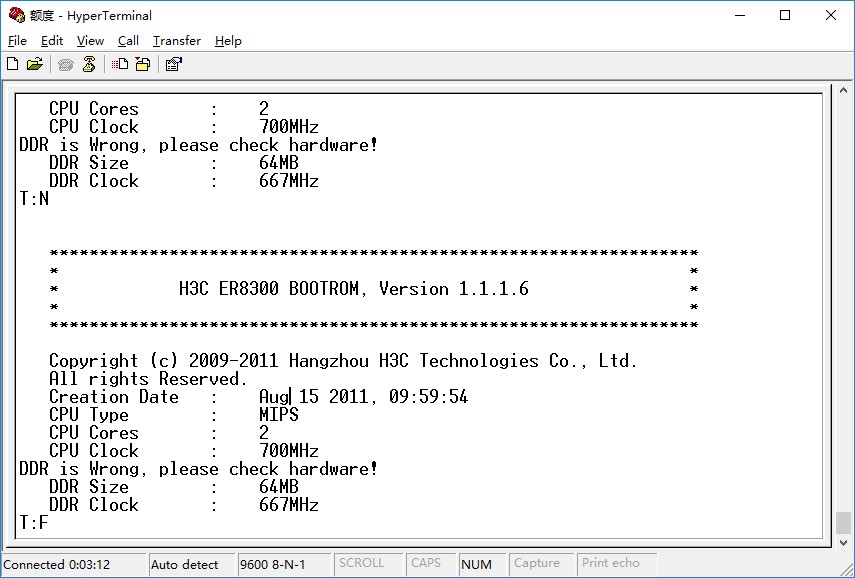
Task: Click the vertical scrollbar thumb
Action: point(843,523)
